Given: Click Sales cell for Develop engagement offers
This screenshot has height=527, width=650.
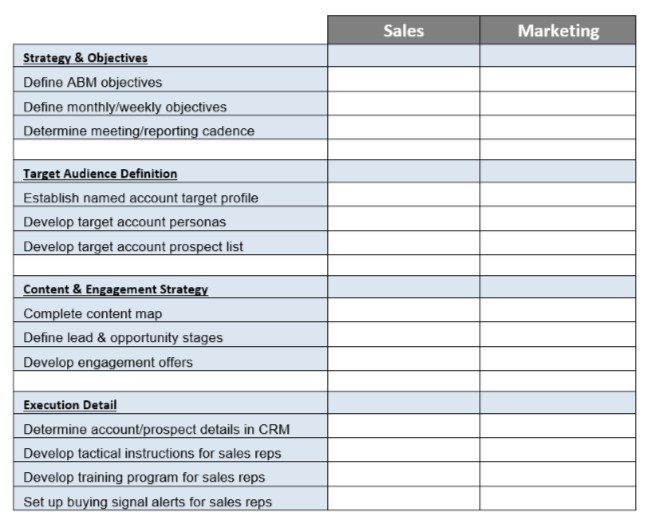Looking at the screenshot, I should coord(403,361).
